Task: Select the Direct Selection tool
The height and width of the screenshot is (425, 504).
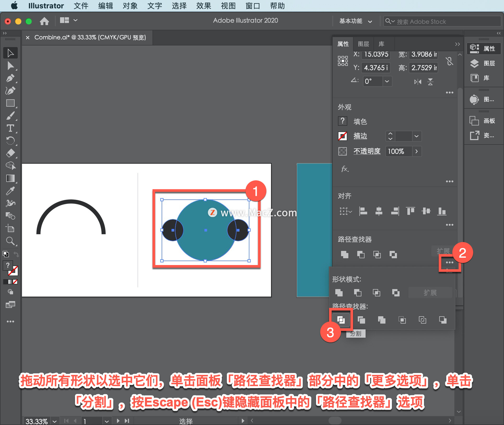Action: pyautogui.click(x=10, y=65)
